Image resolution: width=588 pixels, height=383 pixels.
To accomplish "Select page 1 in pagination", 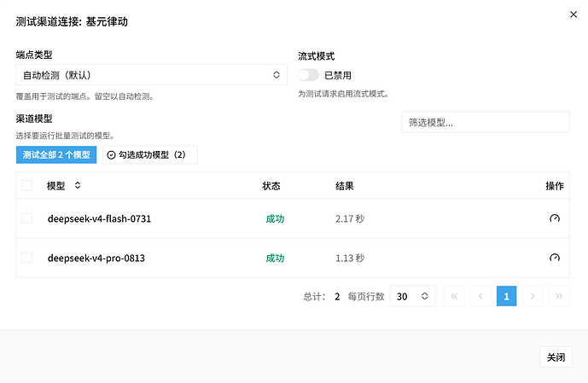I will tap(506, 296).
